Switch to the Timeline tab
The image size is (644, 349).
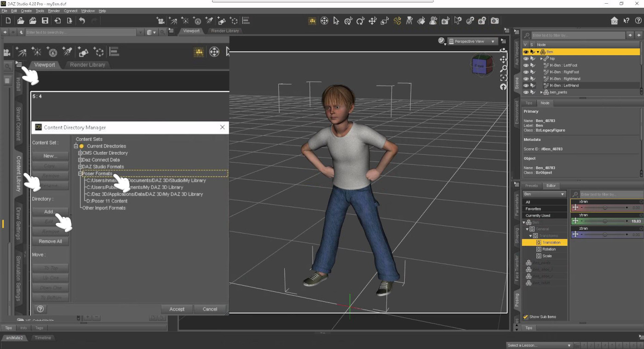[x=43, y=337]
